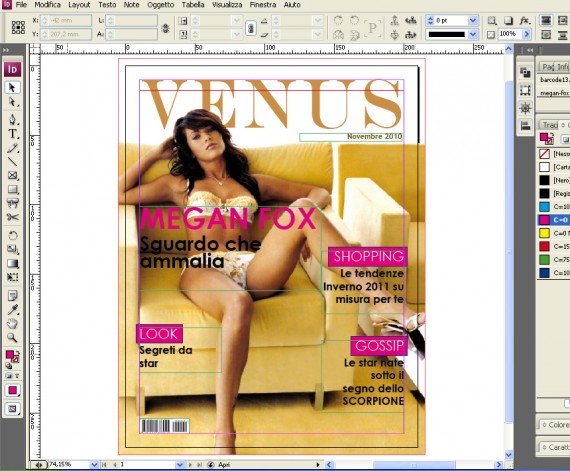The image size is (570, 471).
Task: Open the stroke style dropdown
Action: click(x=473, y=34)
